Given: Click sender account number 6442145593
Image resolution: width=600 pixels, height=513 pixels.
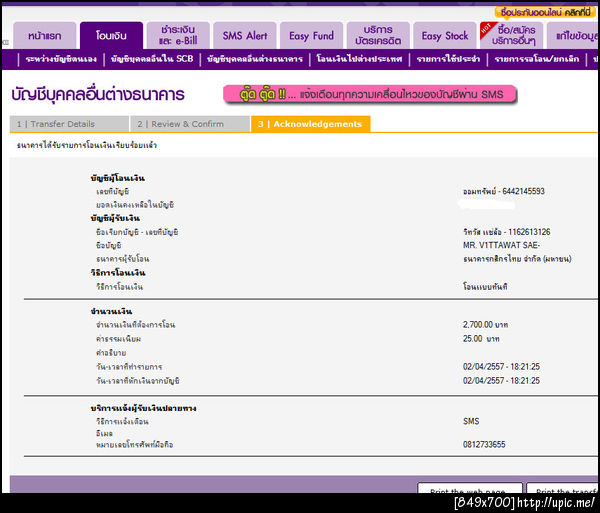Looking at the screenshot, I should click(523, 191).
